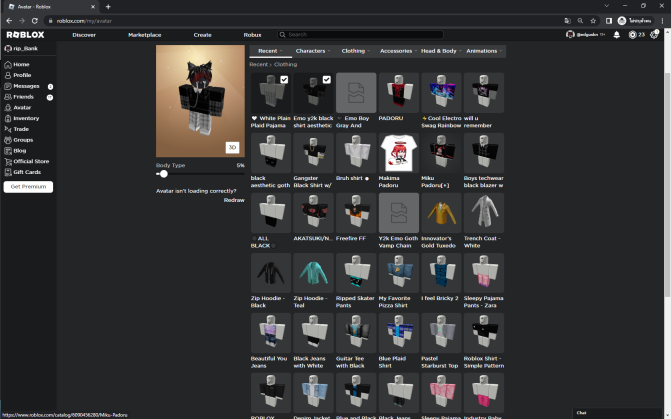
Task: Click the browser back arrow
Action: pos(9,21)
